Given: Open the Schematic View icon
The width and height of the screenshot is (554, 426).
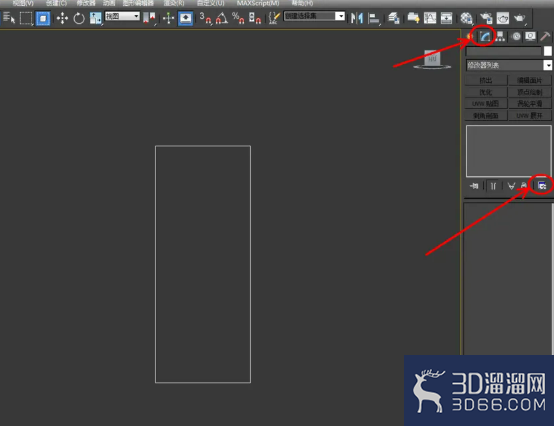Looking at the screenshot, I should pos(446,18).
